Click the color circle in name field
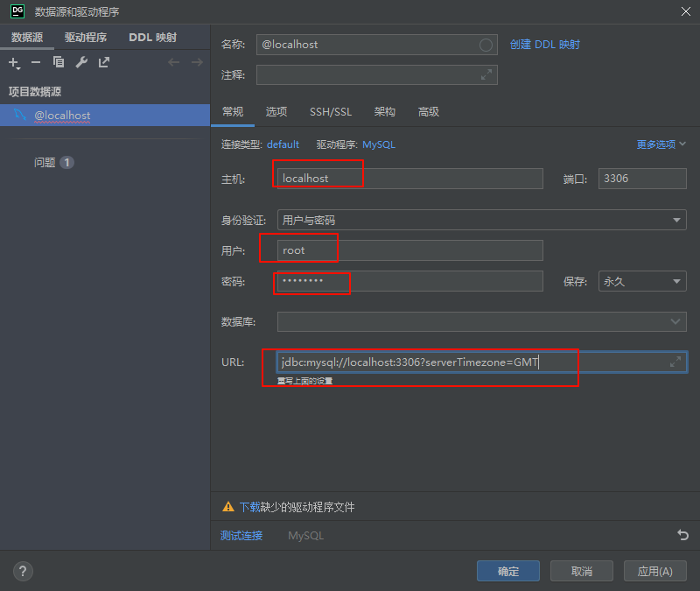700x591 pixels. tap(486, 45)
